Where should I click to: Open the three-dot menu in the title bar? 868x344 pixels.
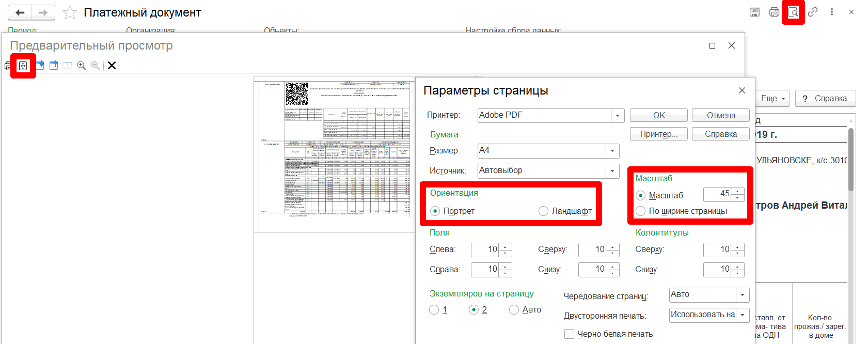click(x=832, y=12)
